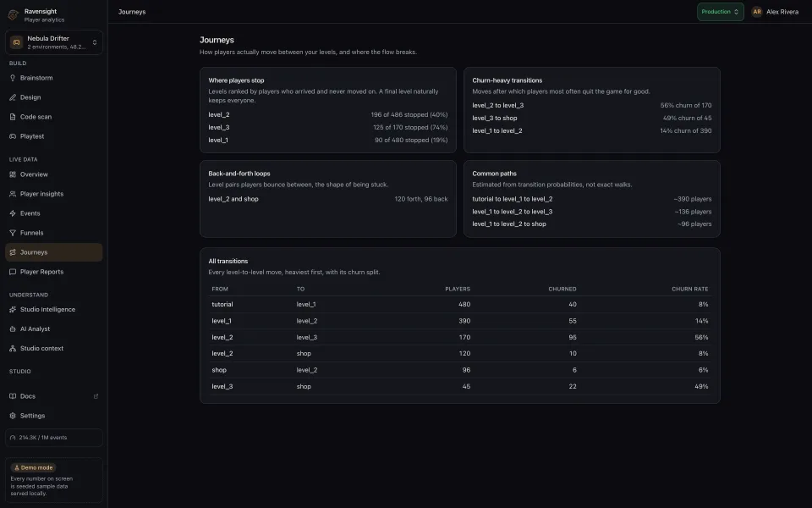Image resolution: width=812 pixels, height=508 pixels.
Task: Click 'level_1 to level_2 to shop' path
Action: [509, 224]
